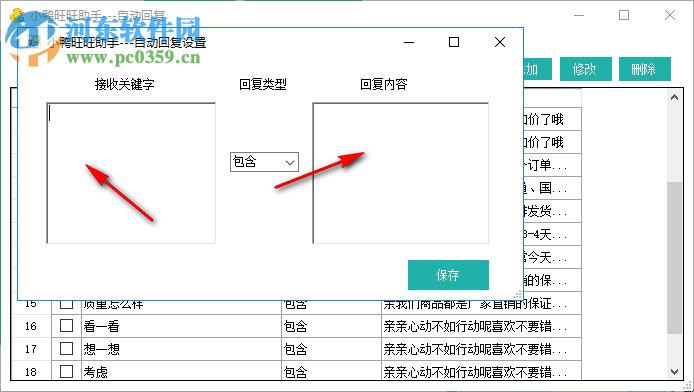
Task: Click the vertical scrollbar thumb of main list
Action: [x=674, y=257]
